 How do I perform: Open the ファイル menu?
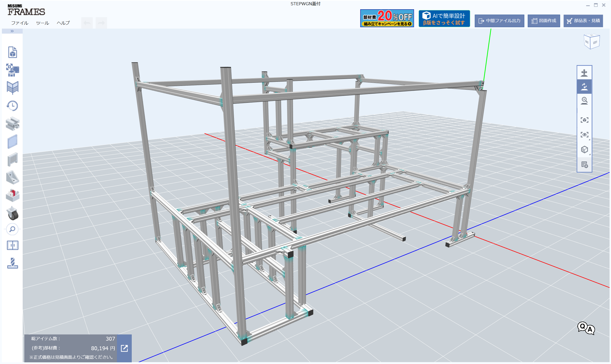pos(20,23)
